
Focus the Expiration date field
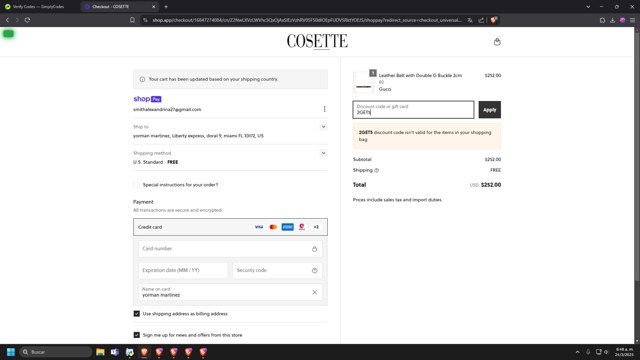[183, 270]
